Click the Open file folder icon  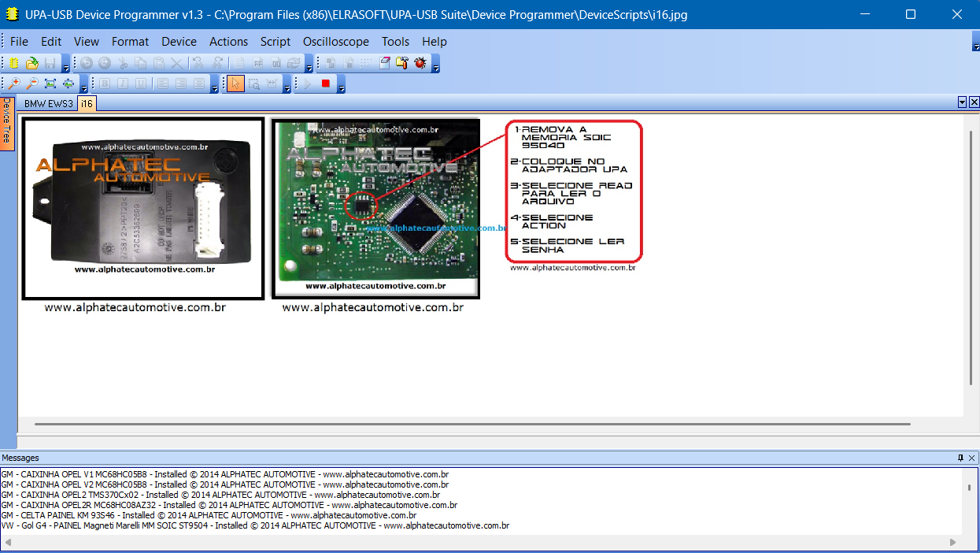tap(32, 63)
